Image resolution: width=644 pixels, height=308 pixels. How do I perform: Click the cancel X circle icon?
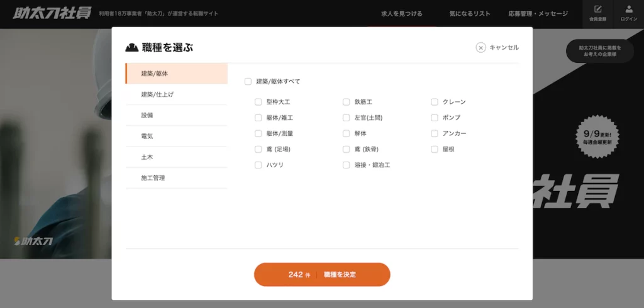pos(480,48)
